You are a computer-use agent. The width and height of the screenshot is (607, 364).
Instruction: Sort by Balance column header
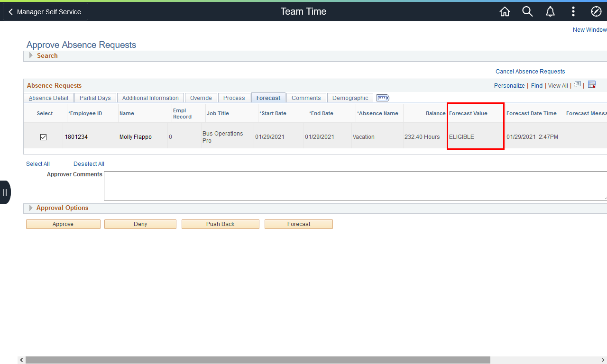click(436, 114)
